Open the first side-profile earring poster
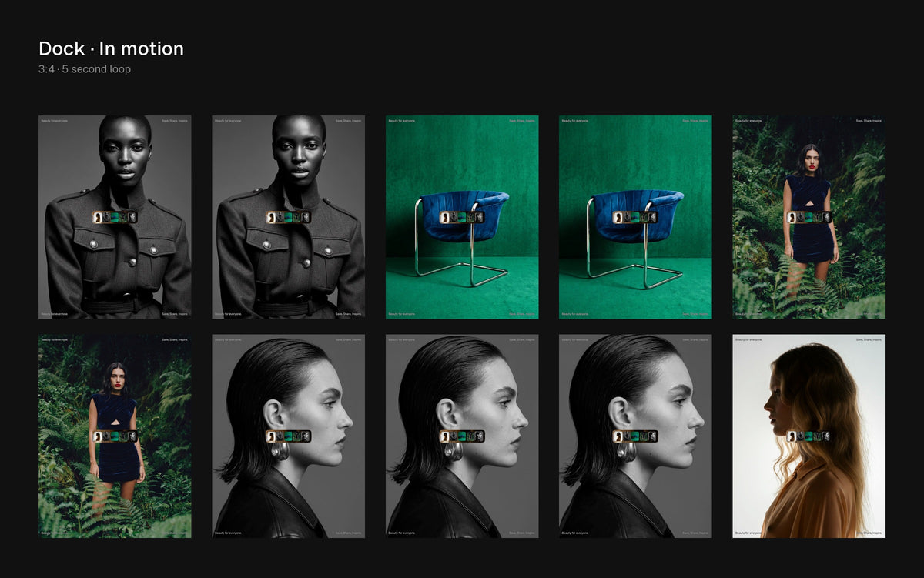 tap(289, 436)
